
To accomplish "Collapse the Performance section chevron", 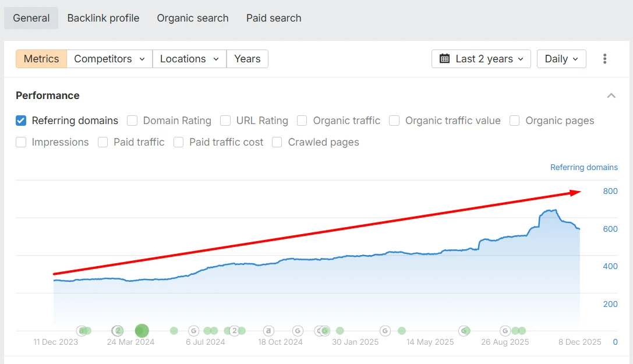I will click(x=611, y=96).
